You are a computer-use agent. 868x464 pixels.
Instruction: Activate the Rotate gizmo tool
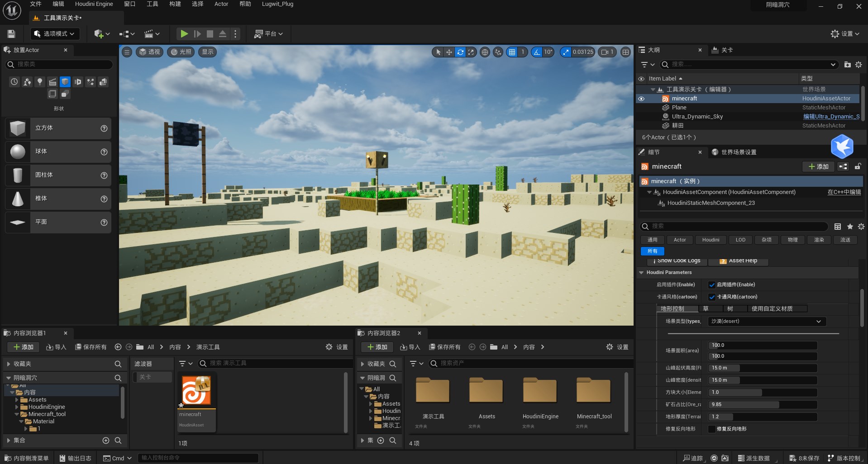click(460, 52)
